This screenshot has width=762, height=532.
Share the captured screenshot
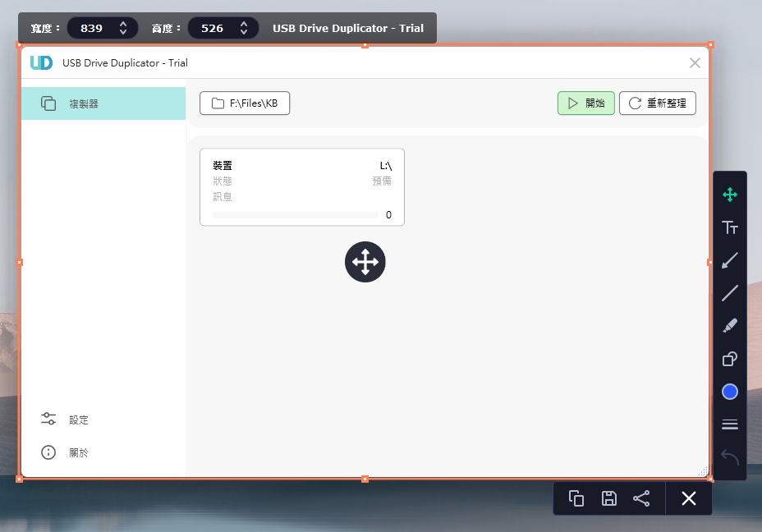tap(641, 498)
